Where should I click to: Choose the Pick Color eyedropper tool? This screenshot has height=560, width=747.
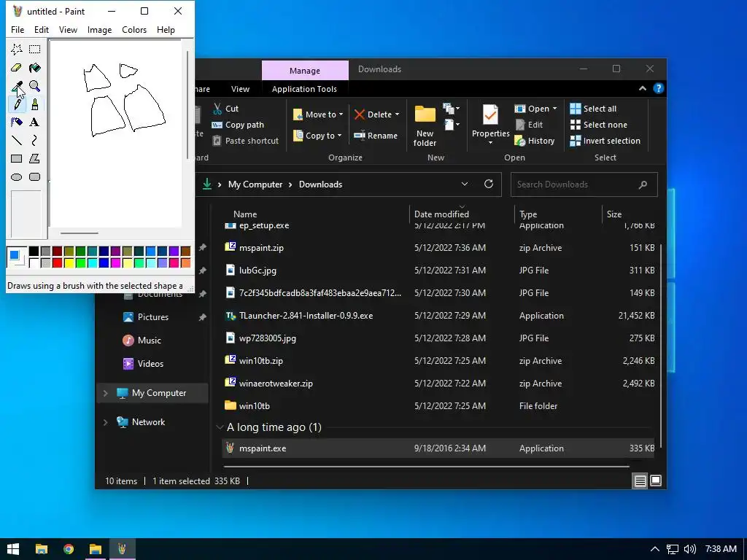[17, 86]
